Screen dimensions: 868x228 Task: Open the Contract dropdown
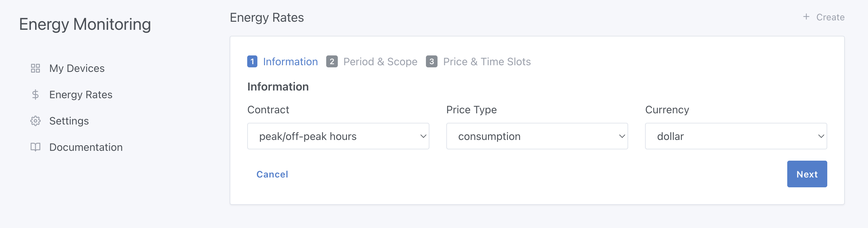click(338, 136)
